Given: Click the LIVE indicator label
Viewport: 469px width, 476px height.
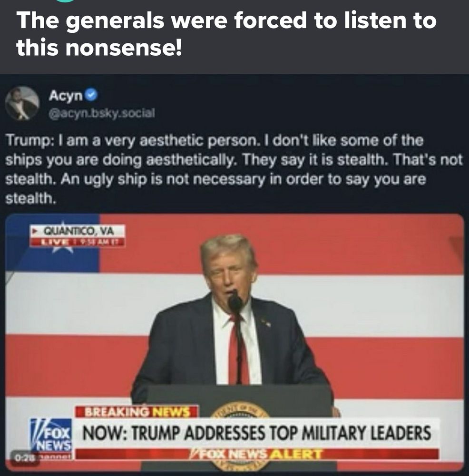Looking at the screenshot, I should tap(55, 242).
